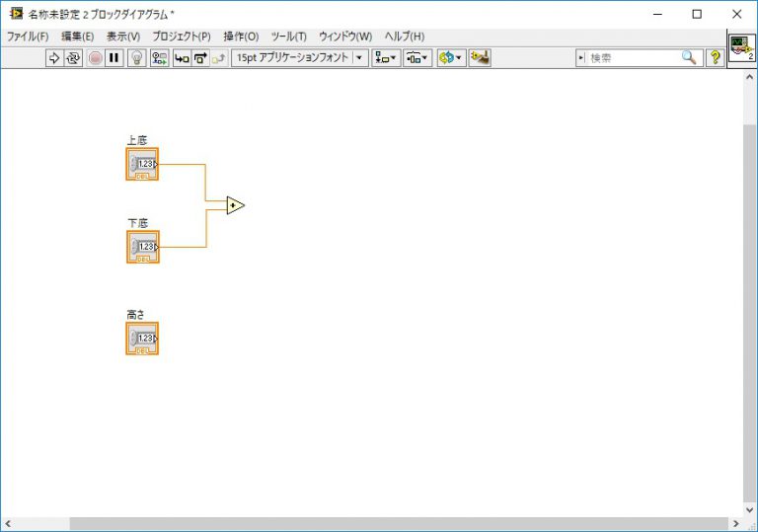Viewport: 758px width, 532px height.
Task: Expand the Distribute Objects dropdown
Action: tap(417, 57)
